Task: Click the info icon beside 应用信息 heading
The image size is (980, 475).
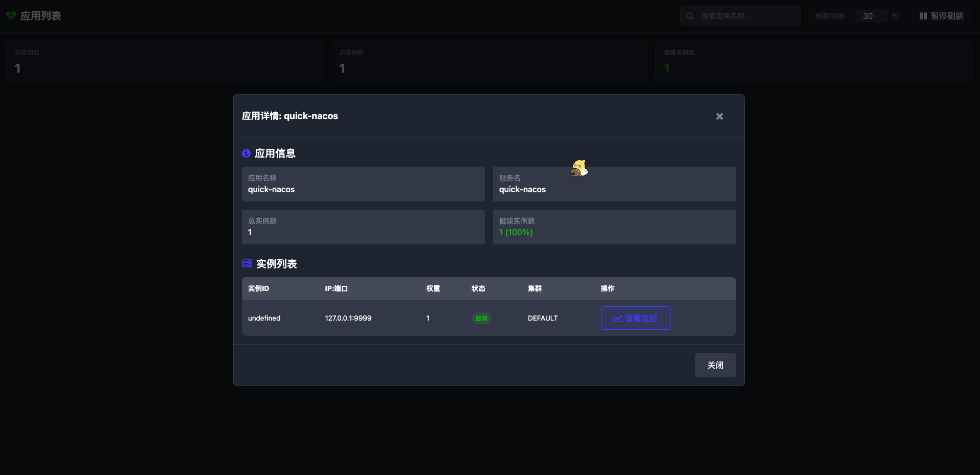Action: click(246, 153)
